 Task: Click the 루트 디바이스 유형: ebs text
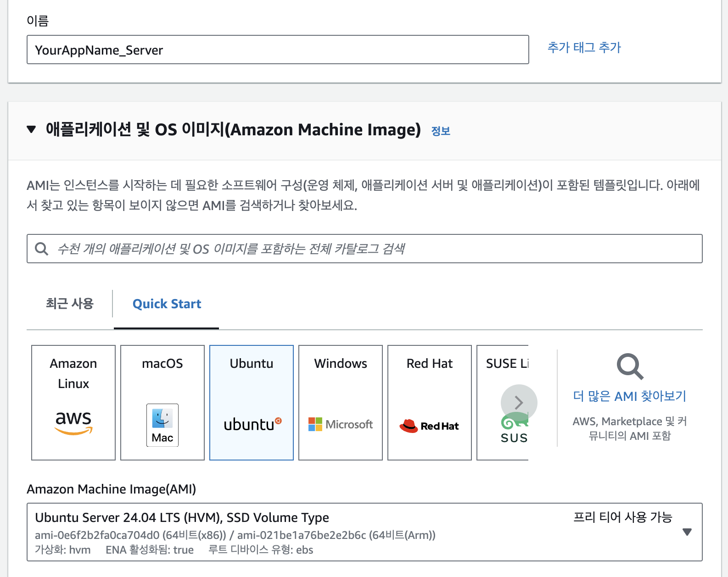click(x=261, y=549)
